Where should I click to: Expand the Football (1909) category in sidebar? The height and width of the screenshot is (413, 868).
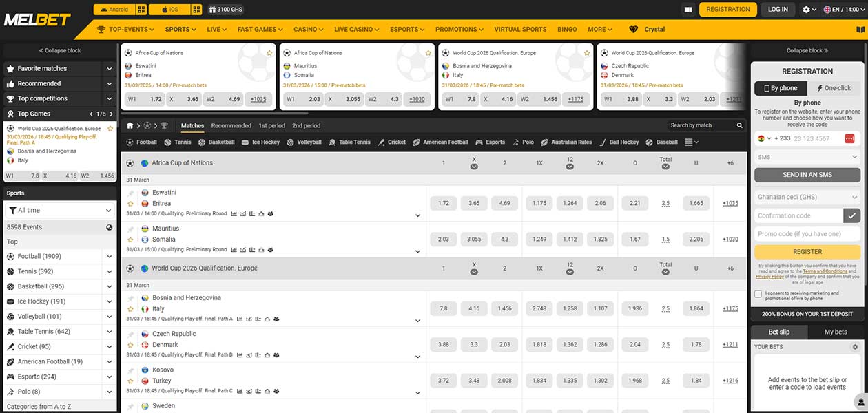[x=109, y=255]
